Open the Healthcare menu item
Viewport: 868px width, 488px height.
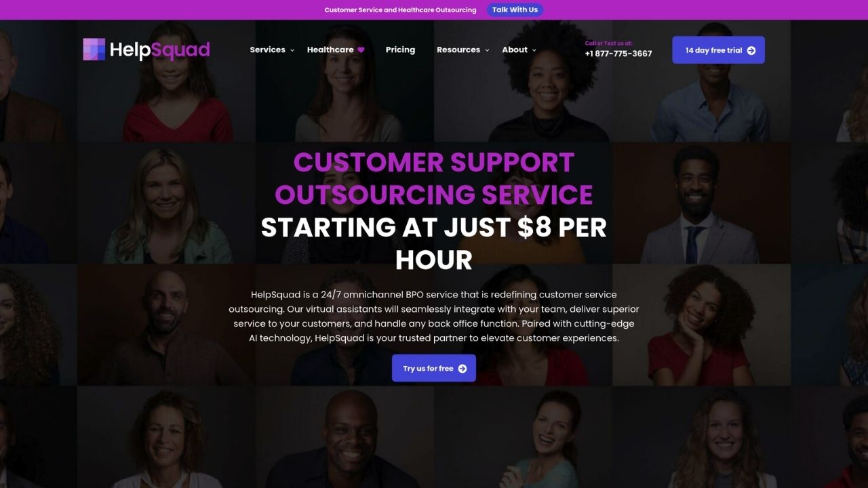330,49
